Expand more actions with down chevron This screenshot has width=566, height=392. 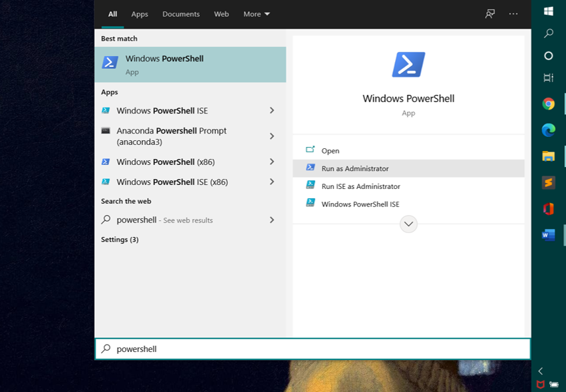click(408, 224)
